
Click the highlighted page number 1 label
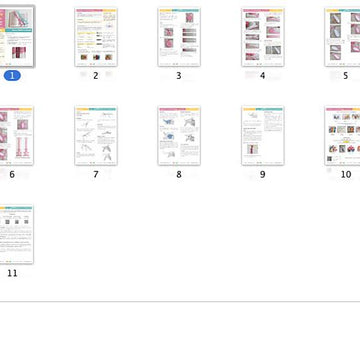[12, 76]
